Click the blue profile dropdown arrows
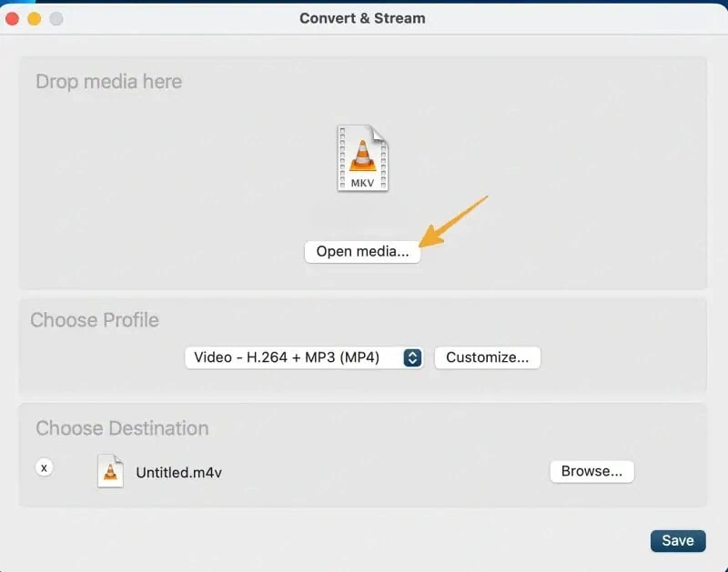Screen dimensions: 728x572 click(412, 357)
